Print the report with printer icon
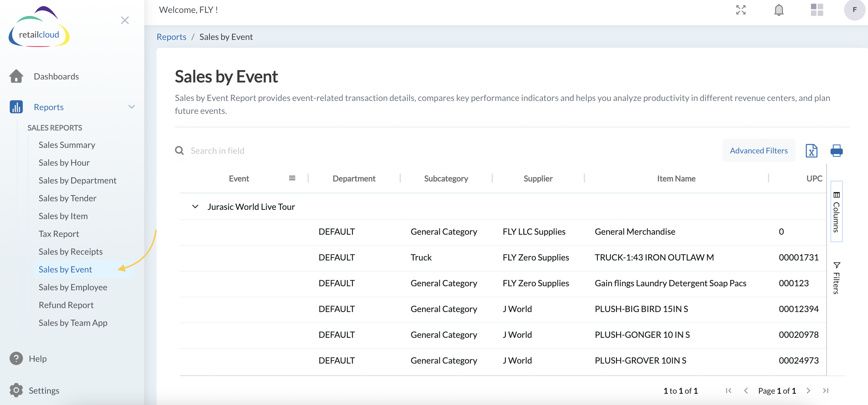 [x=836, y=151]
